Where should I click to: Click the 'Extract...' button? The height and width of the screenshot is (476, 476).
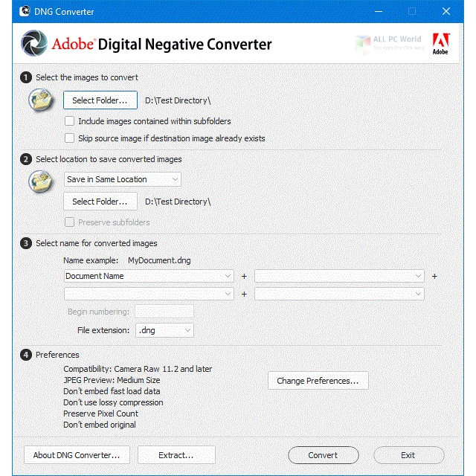point(176,455)
